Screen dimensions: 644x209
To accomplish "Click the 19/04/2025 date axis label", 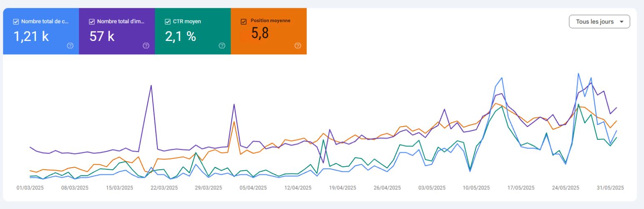I will point(343,188).
